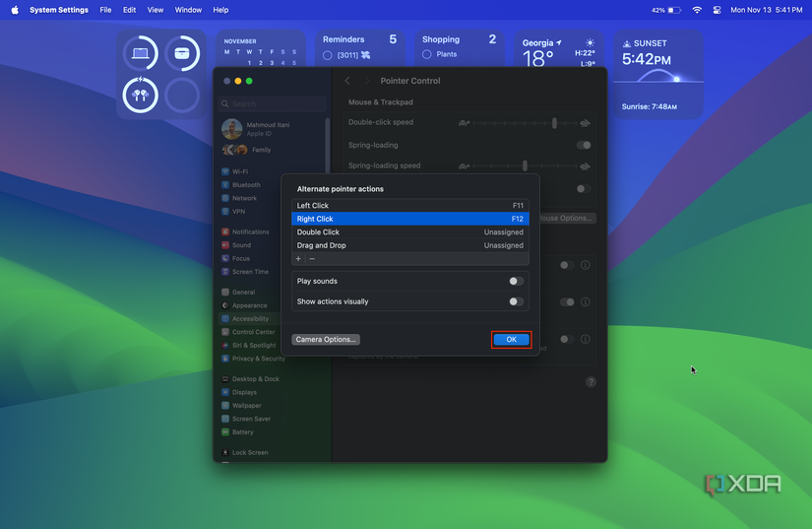
Task: Select Lock Screen in sidebar
Action: pos(245,452)
